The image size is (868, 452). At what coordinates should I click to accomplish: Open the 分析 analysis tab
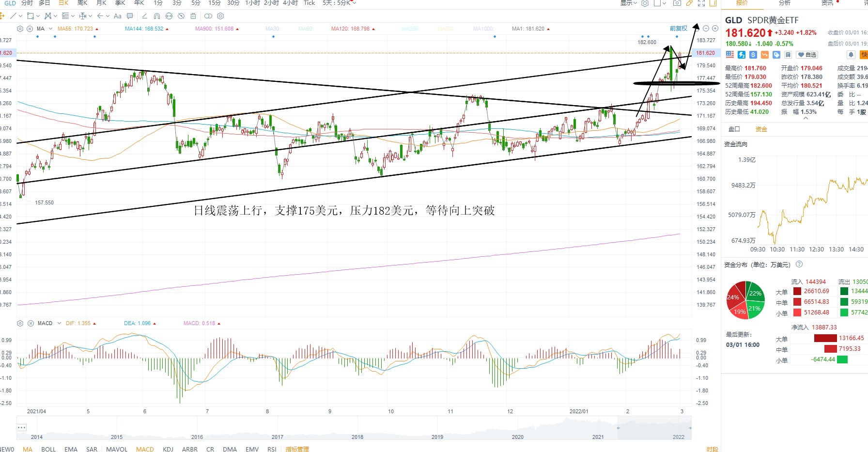785,3
